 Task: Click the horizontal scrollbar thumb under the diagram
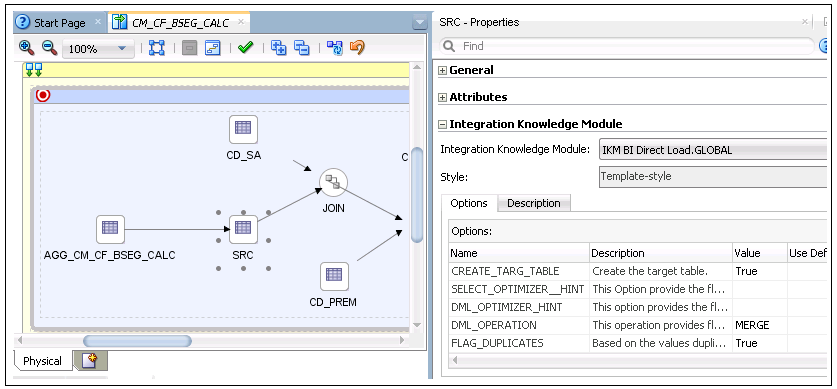coord(137,340)
